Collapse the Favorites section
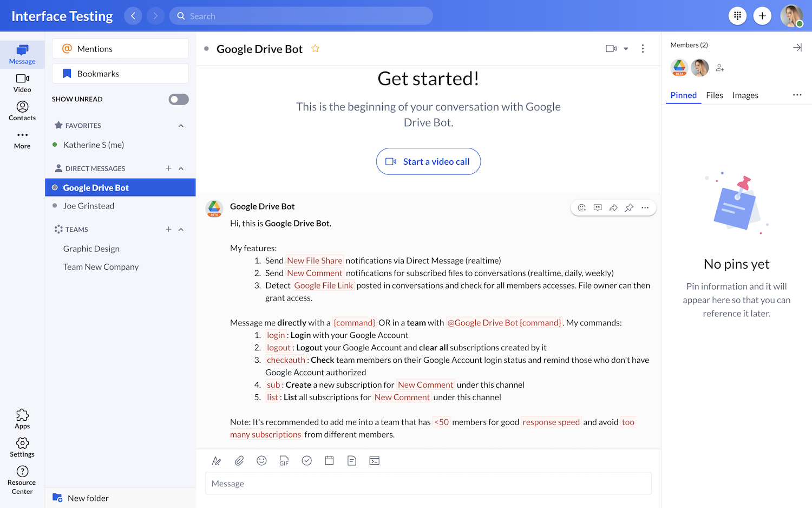812x508 pixels. tap(181, 126)
